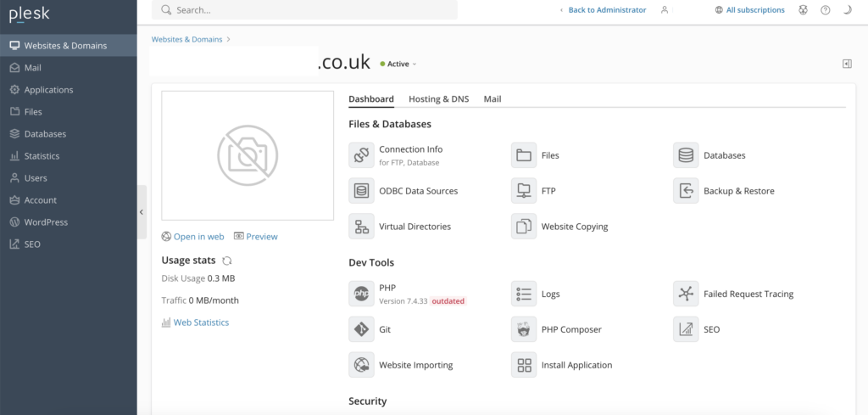868x415 pixels.
Task: Switch to the Hosting & DNS tab
Action: coord(438,99)
